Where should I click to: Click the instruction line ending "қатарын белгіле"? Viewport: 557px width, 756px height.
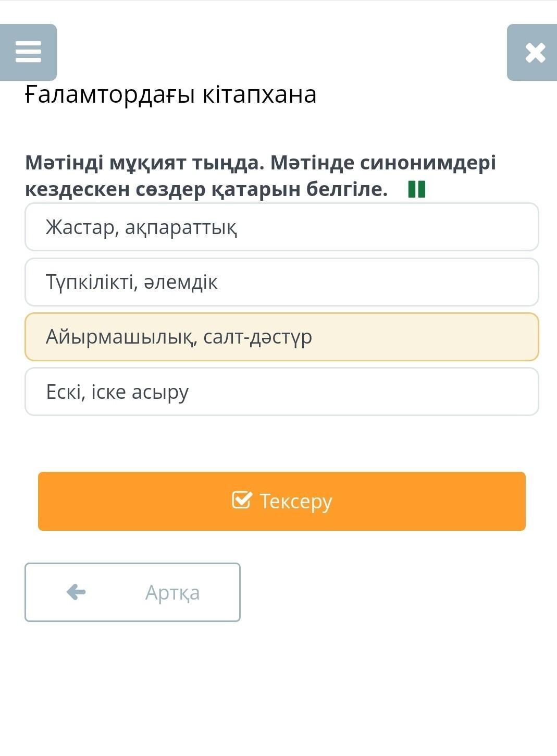point(206,189)
